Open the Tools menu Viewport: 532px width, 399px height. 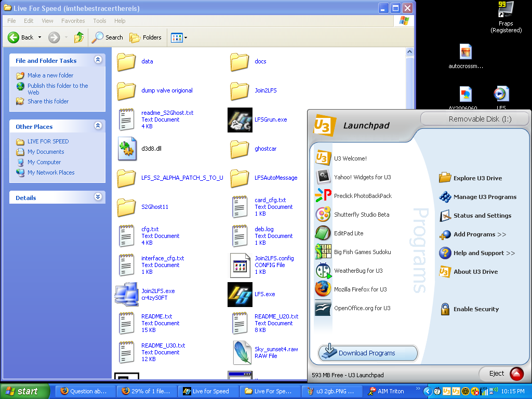coord(100,21)
